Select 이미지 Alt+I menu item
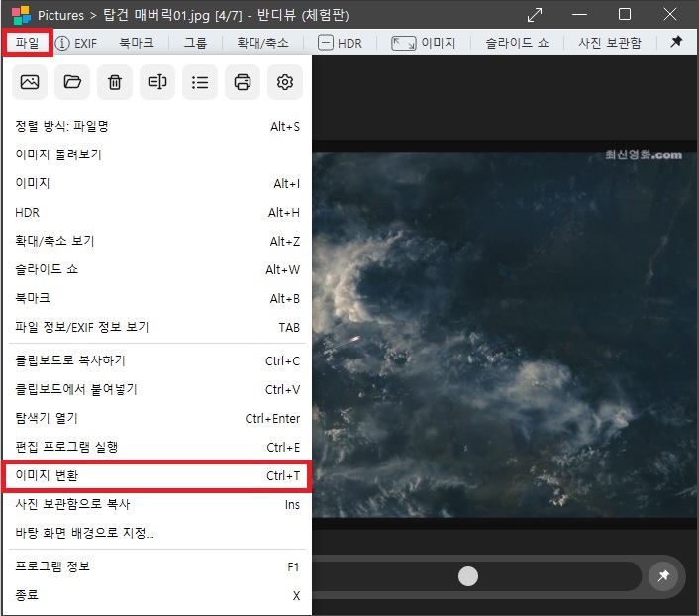699x616 pixels. (156, 183)
